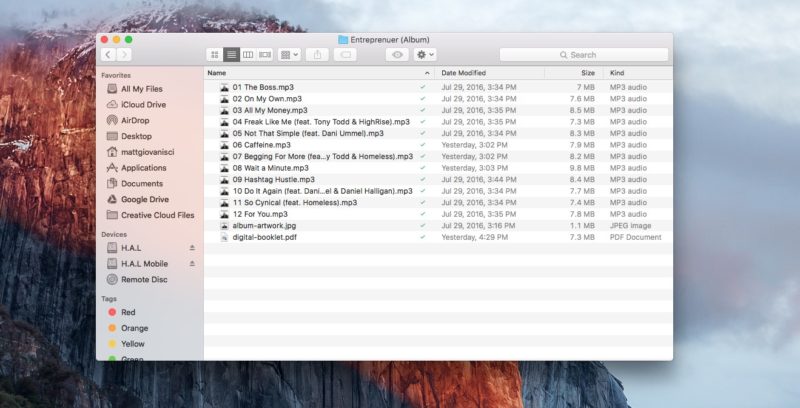Switch to list view
Image resolution: width=800 pixels, height=408 pixels.
[232, 55]
